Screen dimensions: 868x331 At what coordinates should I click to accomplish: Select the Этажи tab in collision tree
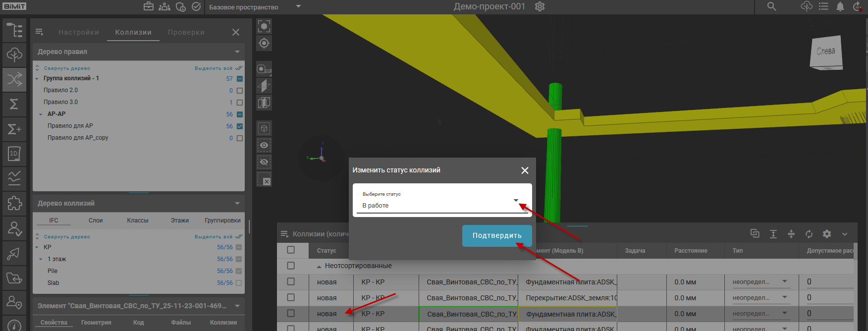[180, 221]
